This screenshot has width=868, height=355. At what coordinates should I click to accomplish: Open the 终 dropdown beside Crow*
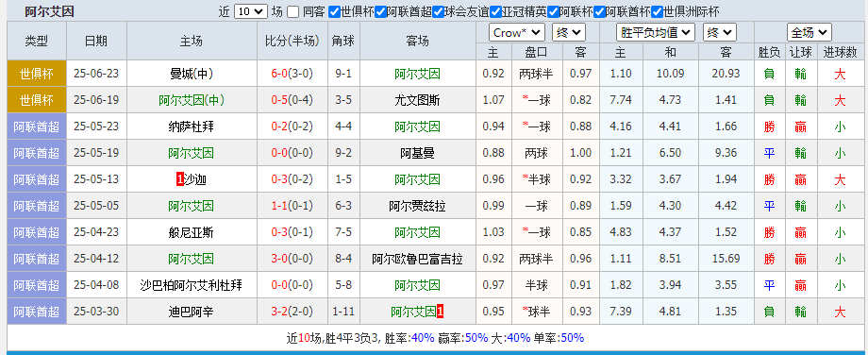(x=569, y=33)
